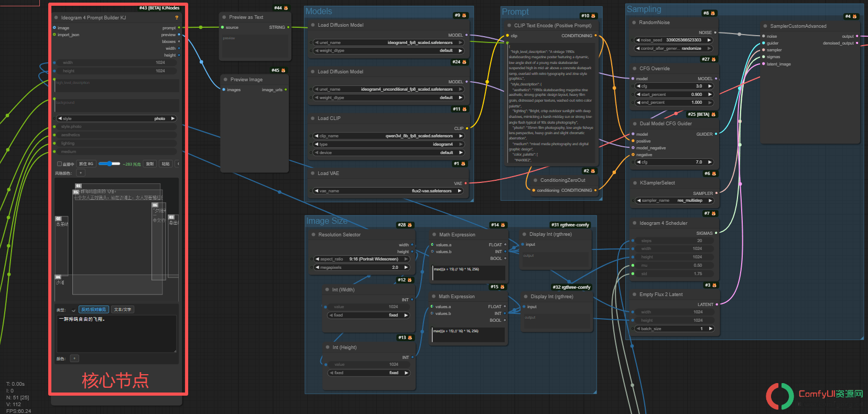Collapse the Resolution Selector node
Image resolution: width=868 pixels, height=414 pixels.
point(313,235)
